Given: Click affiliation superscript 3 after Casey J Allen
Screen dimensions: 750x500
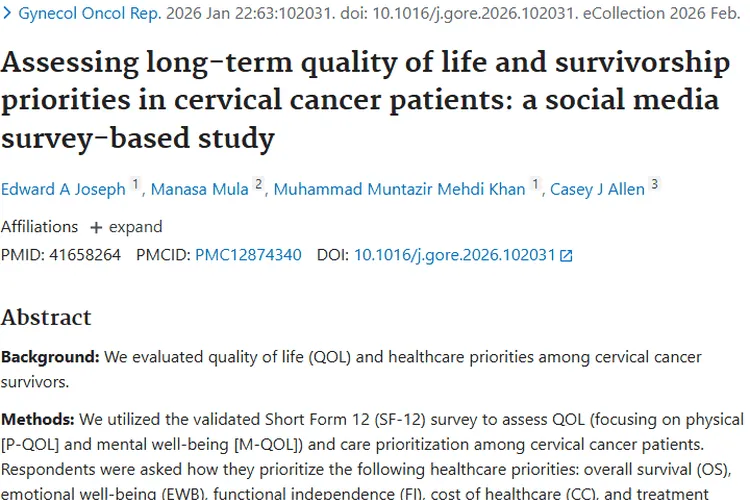Looking at the screenshot, I should (x=655, y=185).
